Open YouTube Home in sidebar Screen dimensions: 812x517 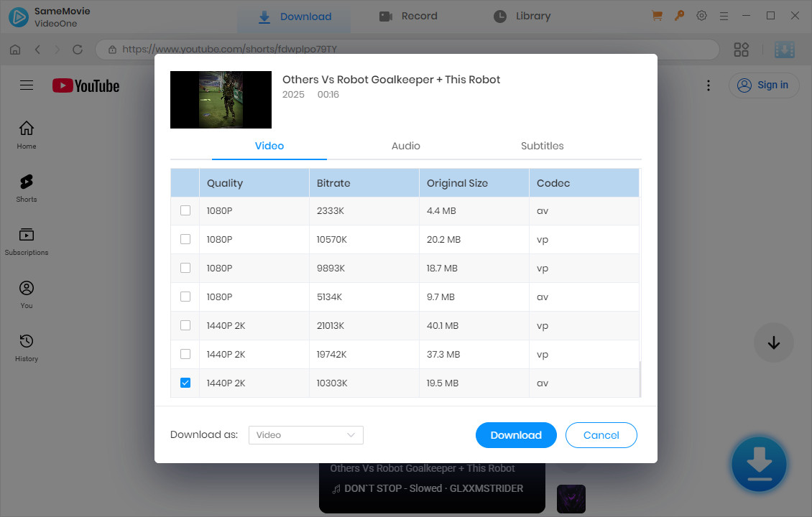coord(27,135)
